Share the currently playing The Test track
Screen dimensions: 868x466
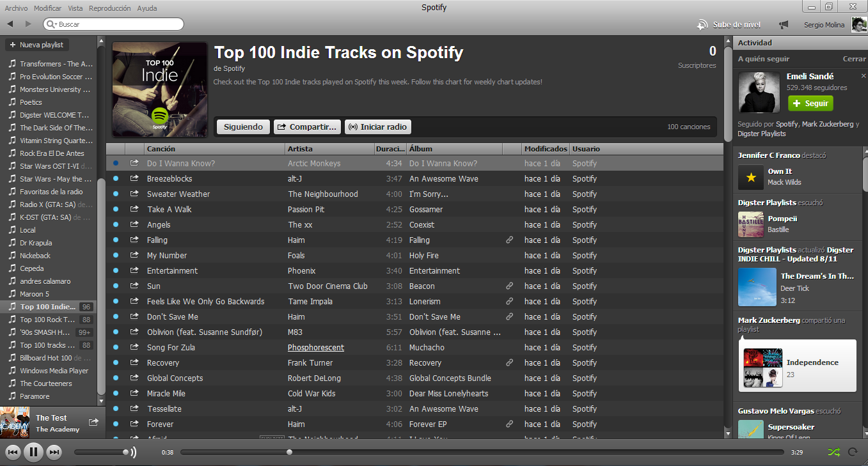[x=93, y=422]
